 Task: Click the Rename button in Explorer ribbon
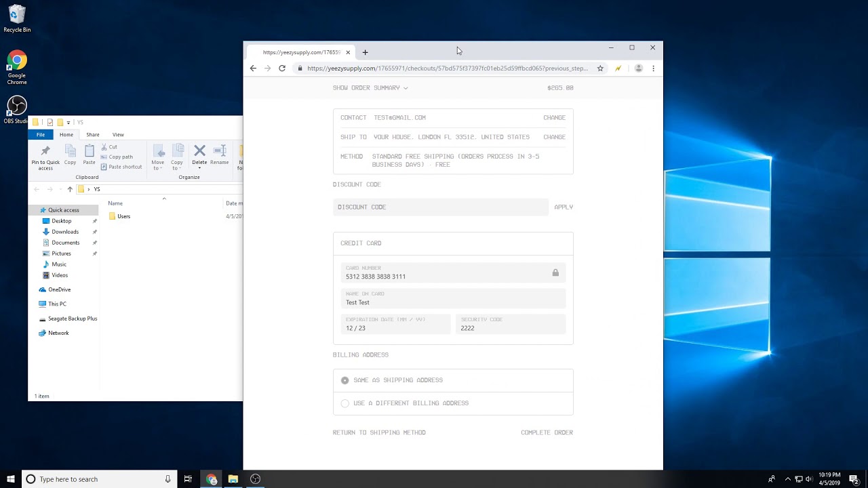tap(219, 155)
